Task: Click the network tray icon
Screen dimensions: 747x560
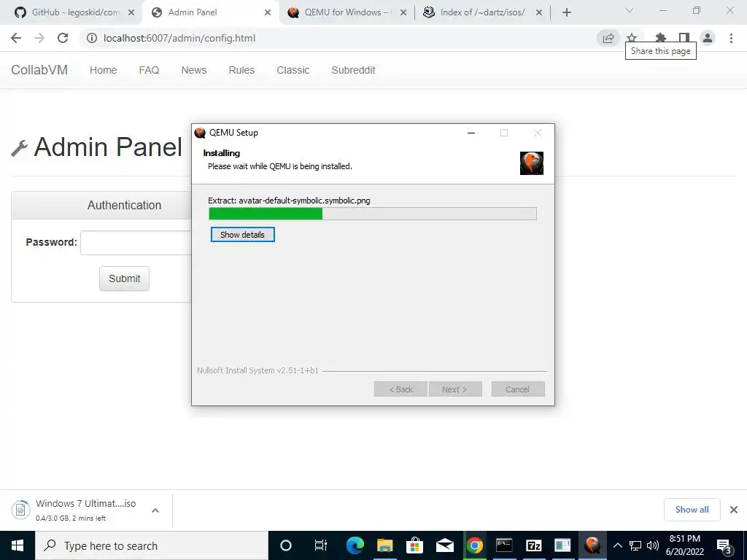Action: pos(635,545)
